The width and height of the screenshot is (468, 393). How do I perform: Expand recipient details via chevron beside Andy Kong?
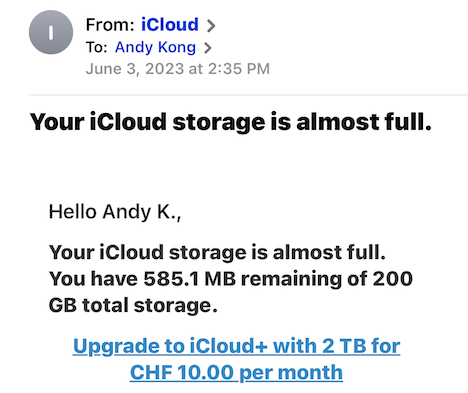point(208,48)
